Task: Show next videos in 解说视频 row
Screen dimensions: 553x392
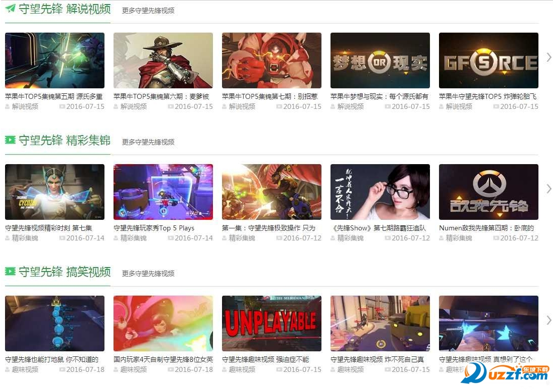Action: (548, 57)
